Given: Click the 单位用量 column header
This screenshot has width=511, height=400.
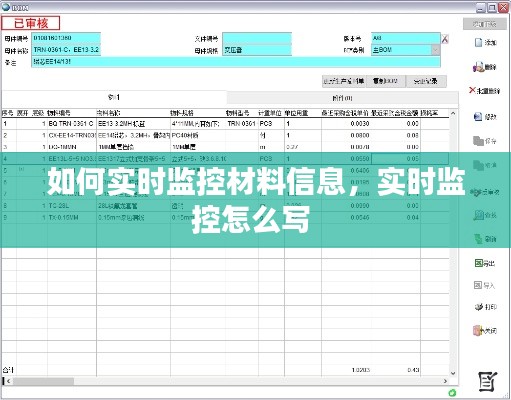Looking at the screenshot, I should pos(296,113).
